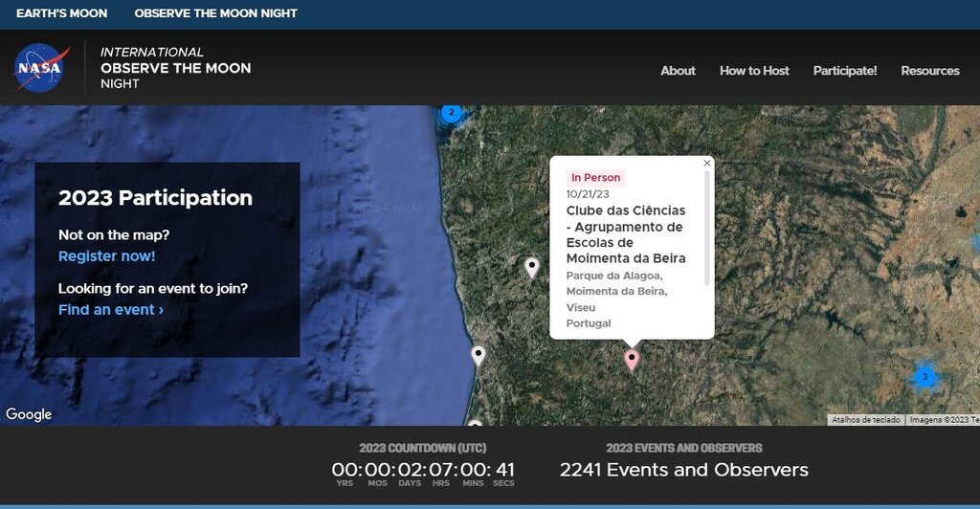Click the Atalhos de teclado map button
980x509 pixels.
(x=865, y=420)
